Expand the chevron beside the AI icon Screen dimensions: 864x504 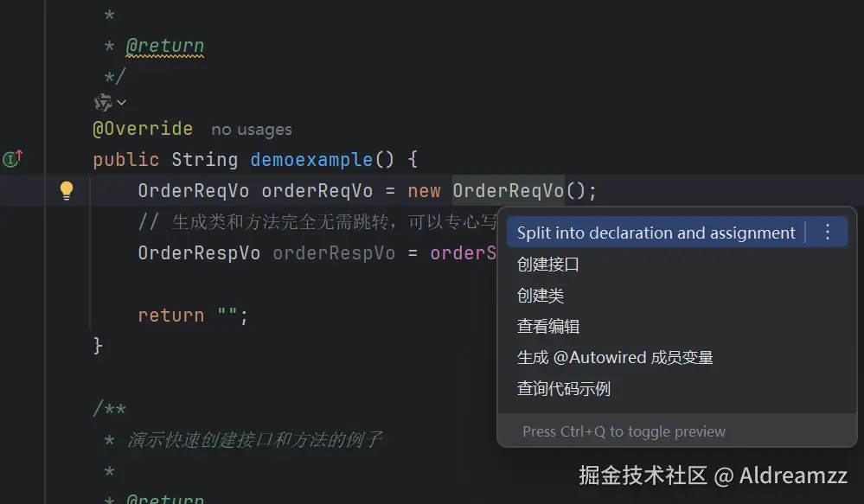pyautogui.click(x=121, y=103)
